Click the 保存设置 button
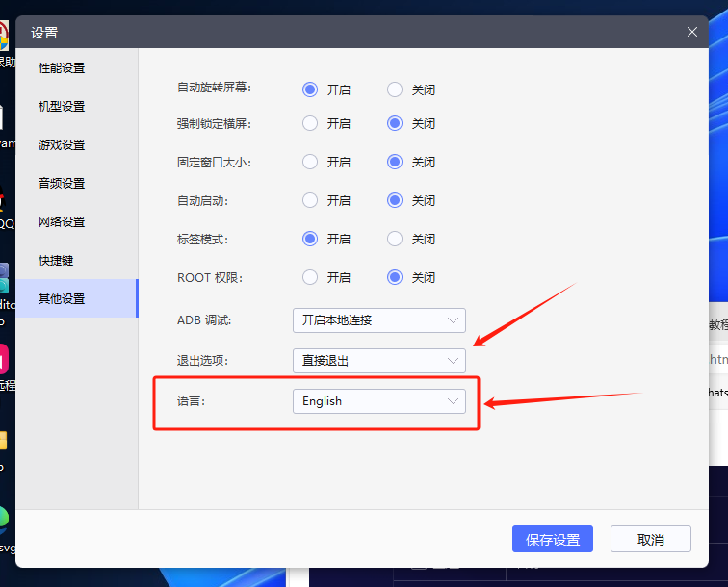This screenshot has height=587, width=728. pos(553,539)
